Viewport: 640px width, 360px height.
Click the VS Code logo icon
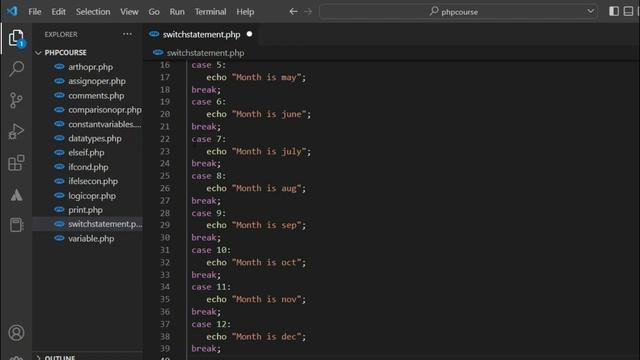click(12, 11)
